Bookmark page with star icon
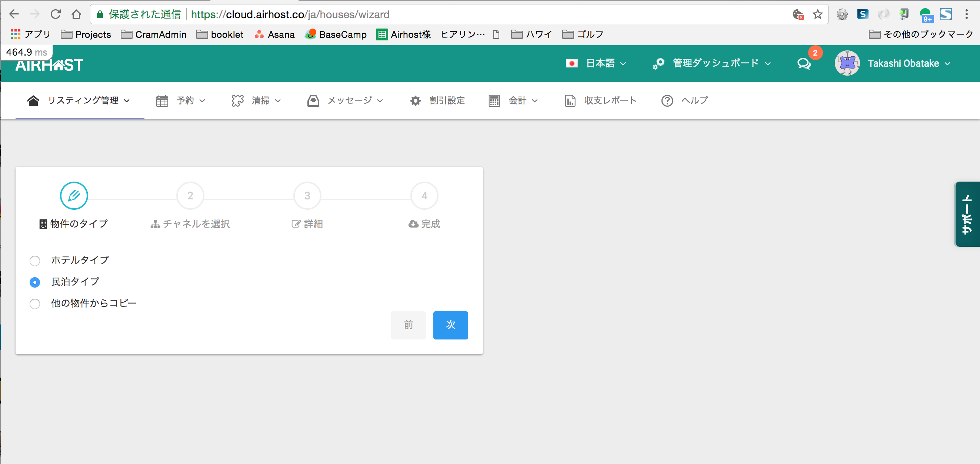The height and width of the screenshot is (464, 980). pyautogui.click(x=817, y=14)
